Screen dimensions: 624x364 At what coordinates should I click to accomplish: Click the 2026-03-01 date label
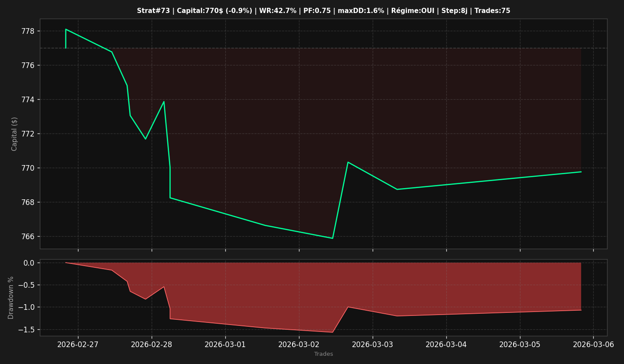click(x=225, y=344)
